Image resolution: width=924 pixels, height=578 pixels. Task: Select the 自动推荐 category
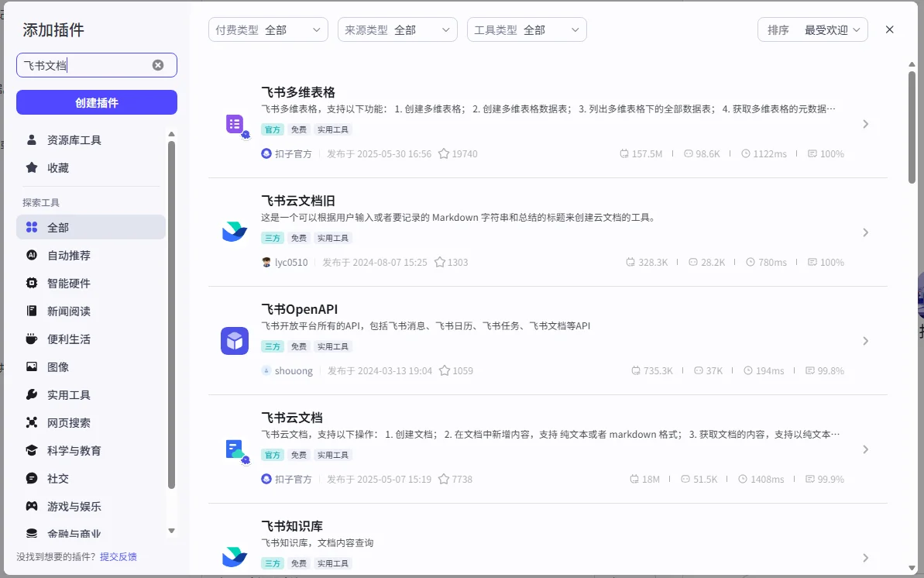pyautogui.click(x=91, y=255)
